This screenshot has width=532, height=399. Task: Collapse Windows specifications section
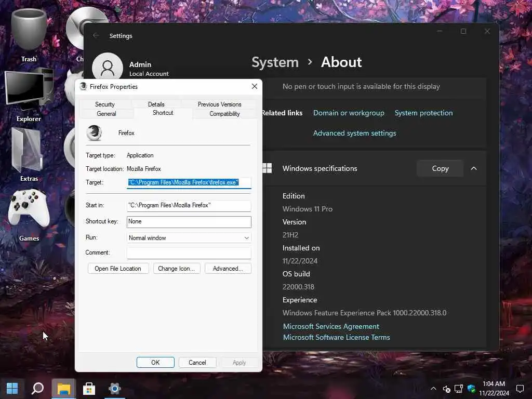click(474, 168)
